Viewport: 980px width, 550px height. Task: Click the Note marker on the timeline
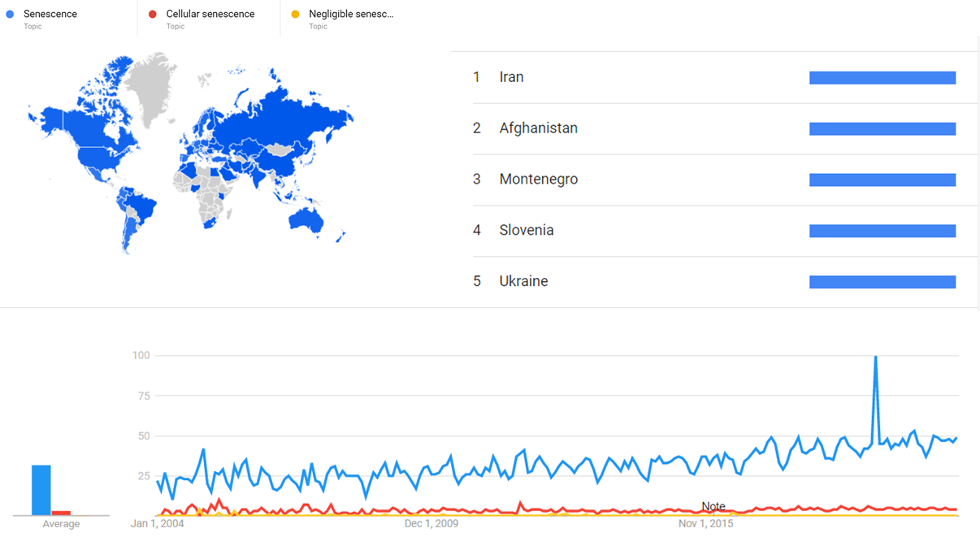pyautogui.click(x=713, y=507)
